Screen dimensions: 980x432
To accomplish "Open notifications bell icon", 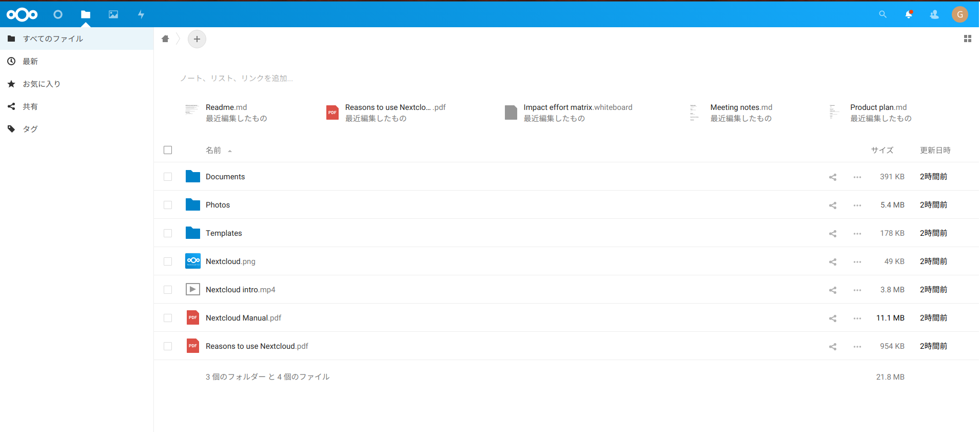I will click(909, 14).
